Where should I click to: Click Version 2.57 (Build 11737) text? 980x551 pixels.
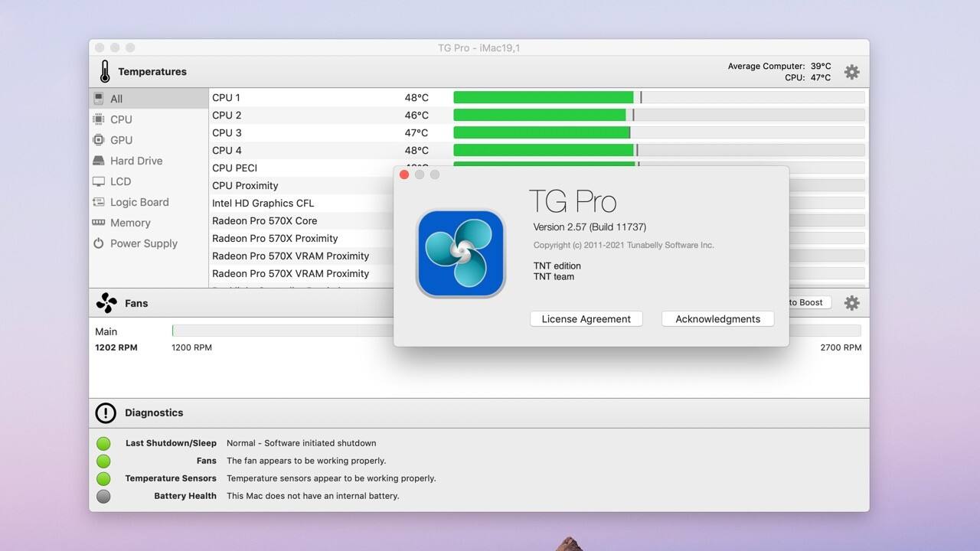(x=590, y=227)
